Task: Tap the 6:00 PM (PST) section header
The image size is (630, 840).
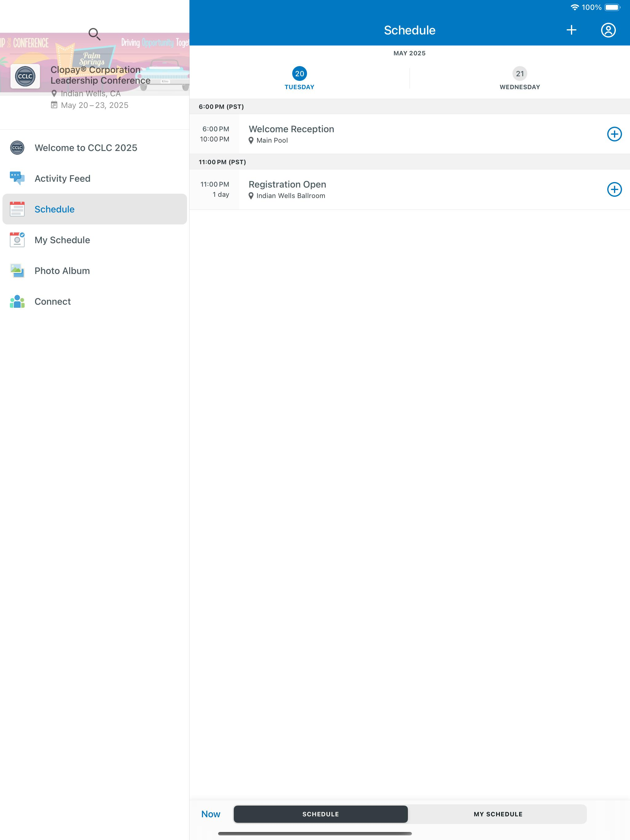Action: pos(410,107)
